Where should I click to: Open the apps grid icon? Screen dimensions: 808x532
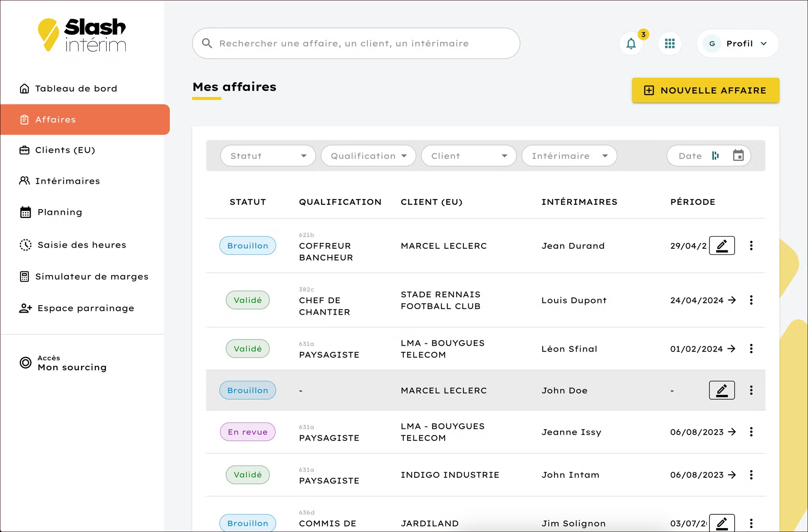click(x=670, y=44)
